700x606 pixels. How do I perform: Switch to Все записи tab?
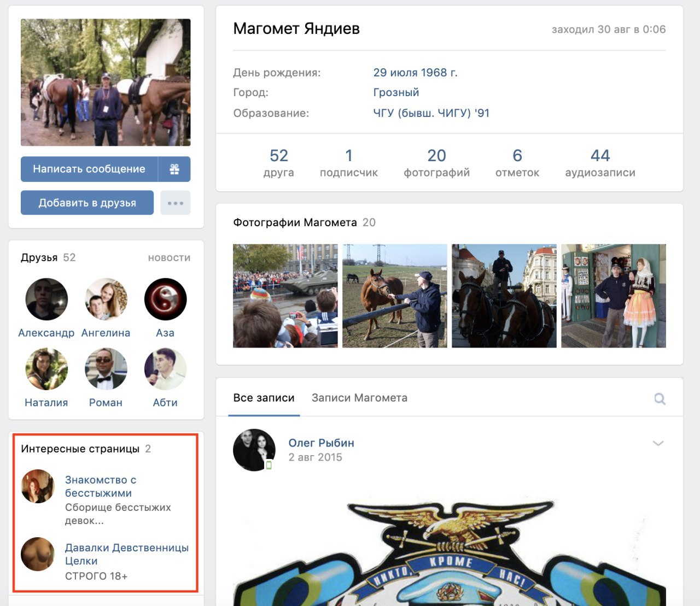264,398
